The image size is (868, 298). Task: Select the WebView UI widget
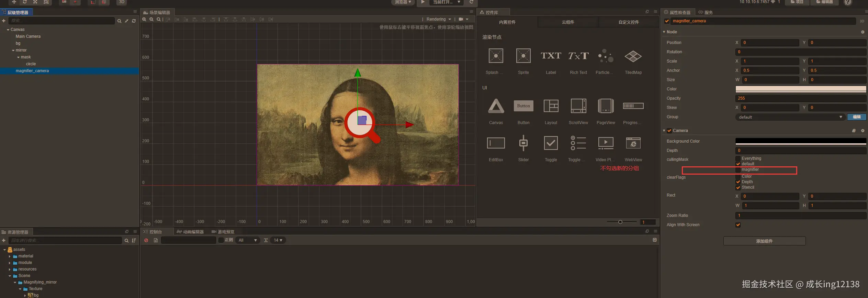coord(633,143)
